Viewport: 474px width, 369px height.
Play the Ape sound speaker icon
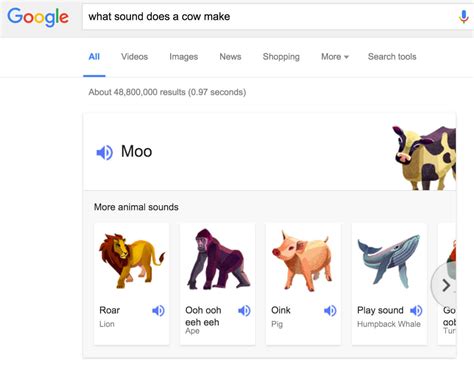244,311
